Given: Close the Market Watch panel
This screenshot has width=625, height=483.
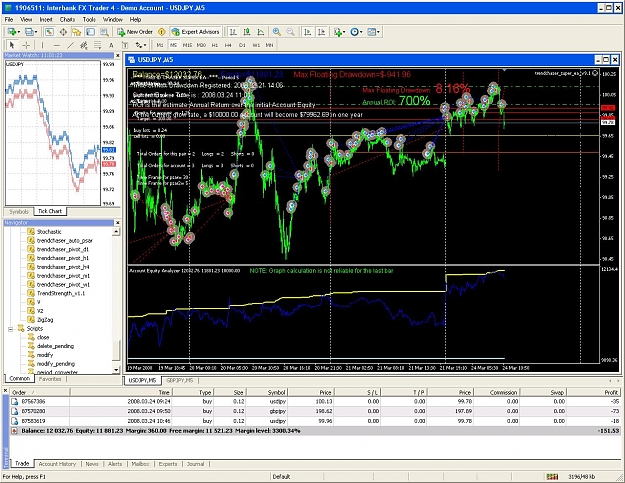Looking at the screenshot, I should [118, 55].
